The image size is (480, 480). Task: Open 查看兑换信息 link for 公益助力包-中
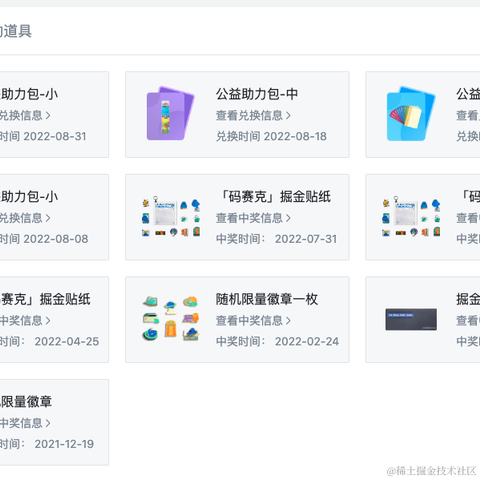tap(253, 116)
